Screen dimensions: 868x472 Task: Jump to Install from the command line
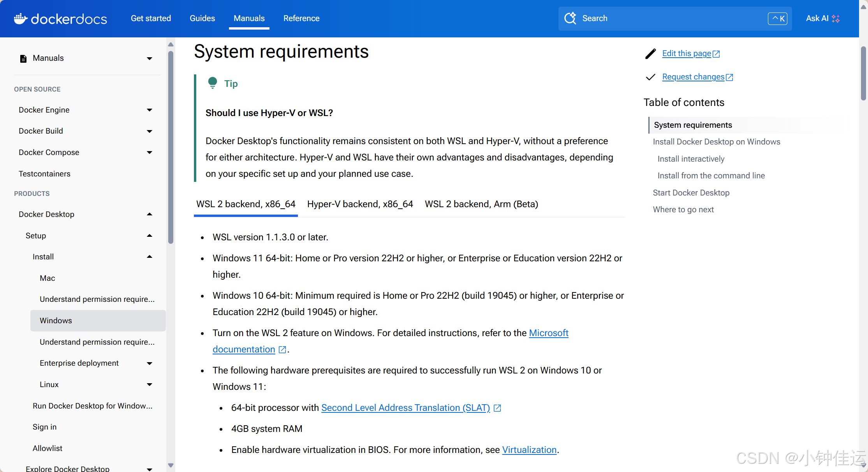tap(711, 176)
